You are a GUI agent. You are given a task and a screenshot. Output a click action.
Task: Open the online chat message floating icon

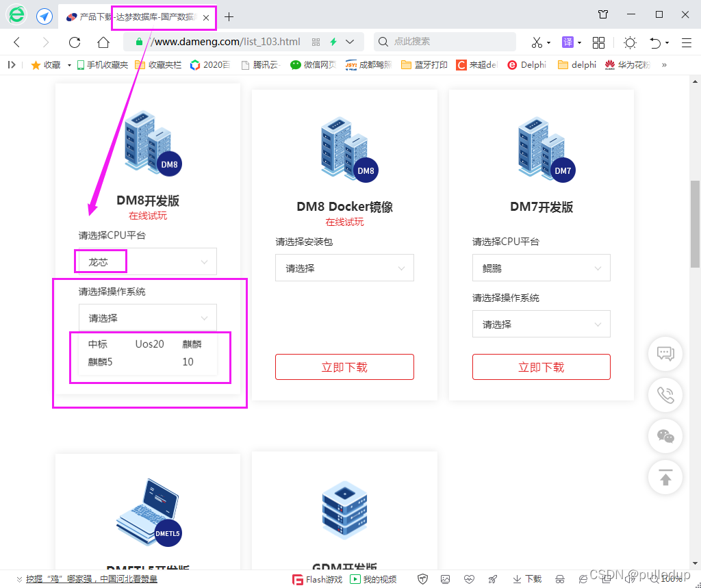tap(665, 354)
